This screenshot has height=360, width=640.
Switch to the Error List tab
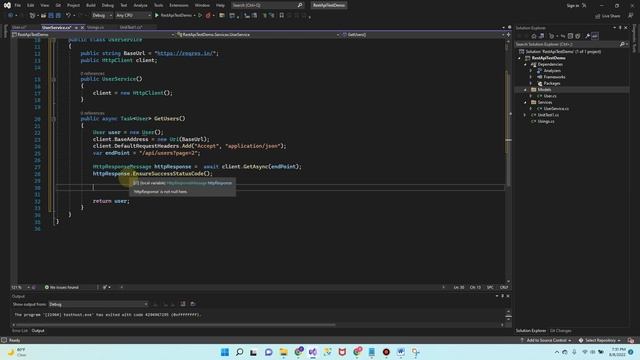point(20,331)
